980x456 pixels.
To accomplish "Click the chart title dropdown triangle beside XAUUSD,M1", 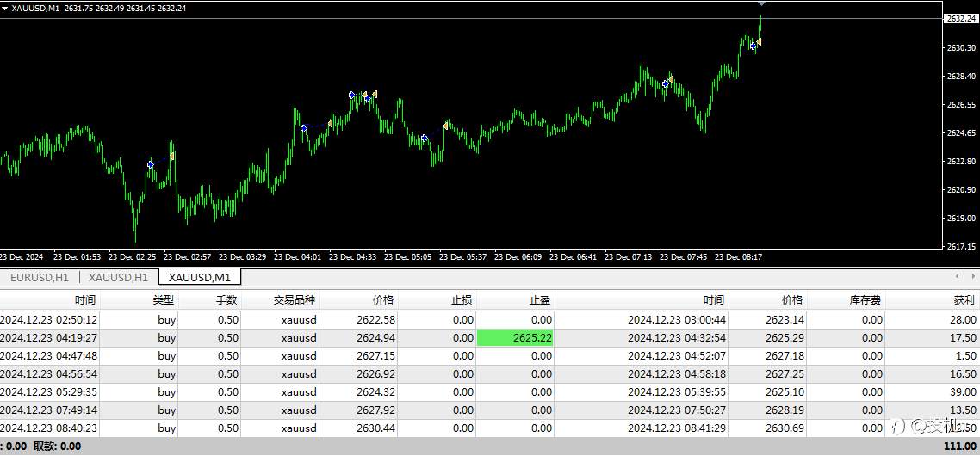I will [x=5, y=9].
